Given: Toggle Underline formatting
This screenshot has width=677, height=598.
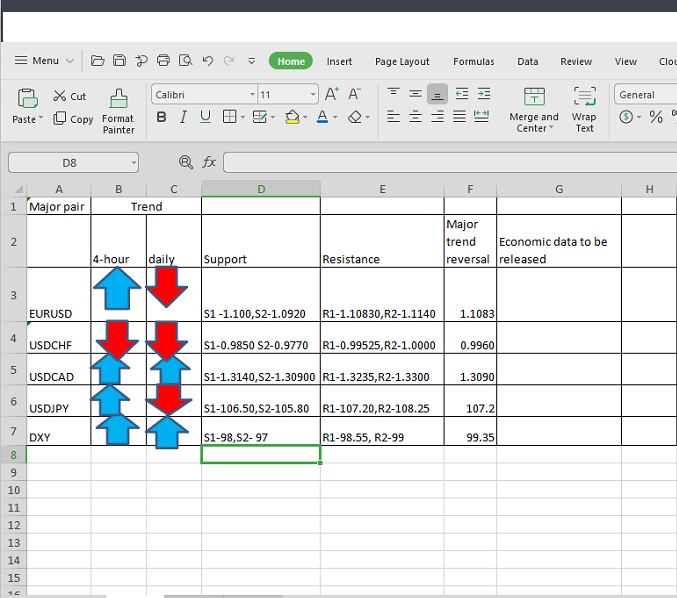Looking at the screenshot, I should [205, 117].
